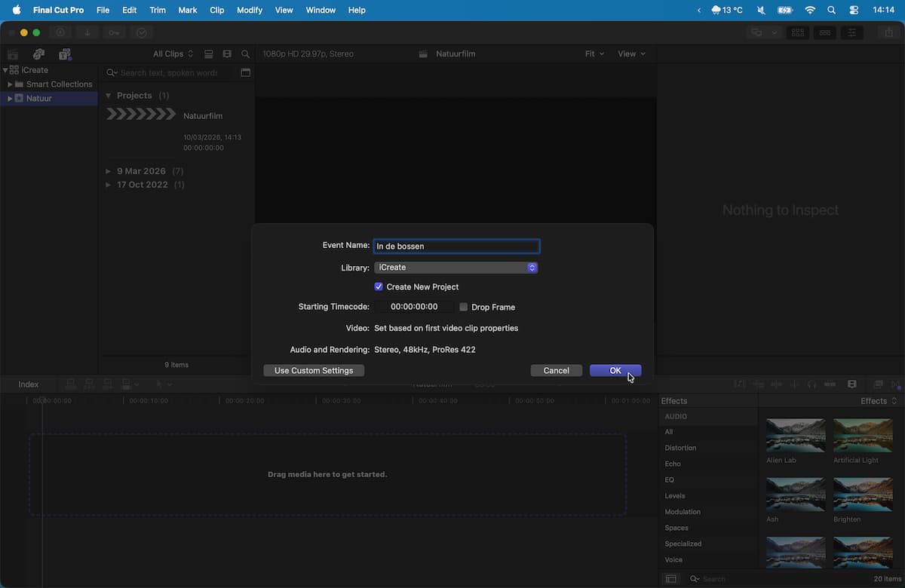This screenshot has width=905, height=588.
Task: Open the Modify menu
Action: (250, 10)
